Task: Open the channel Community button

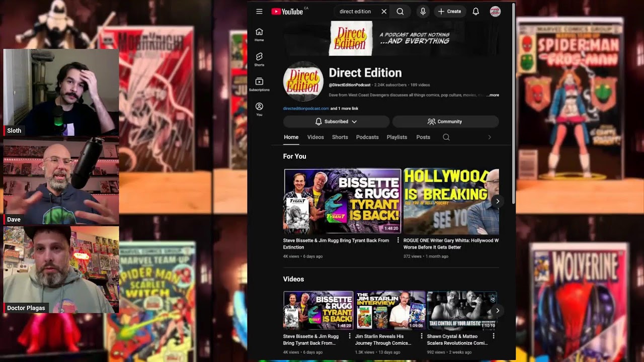Action: 445,122
